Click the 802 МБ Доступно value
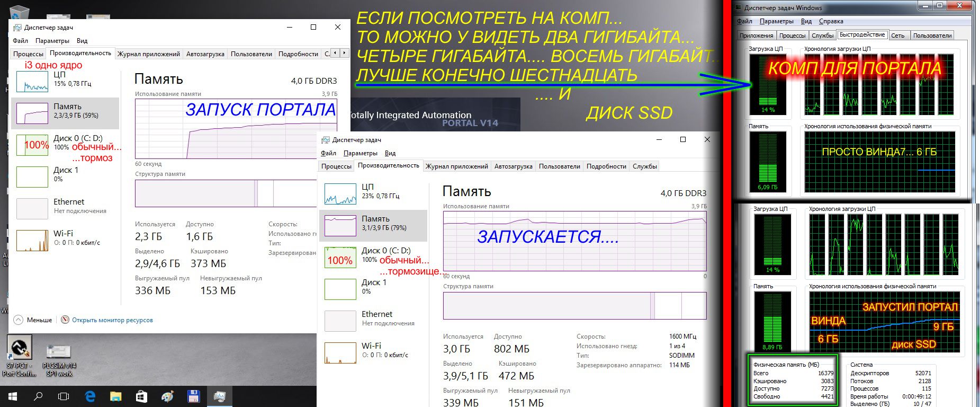Screen dimensions: 980x407 pyautogui.click(x=511, y=349)
